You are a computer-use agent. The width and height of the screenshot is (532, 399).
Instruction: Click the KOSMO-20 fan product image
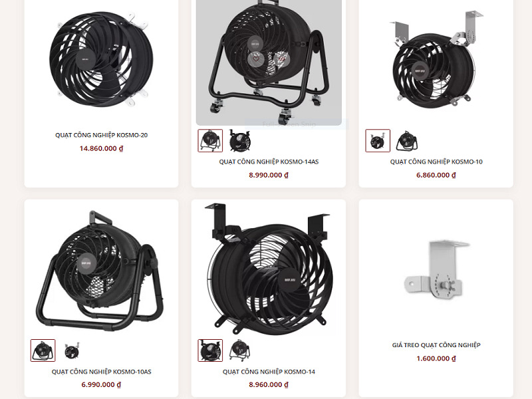click(x=102, y=59)
